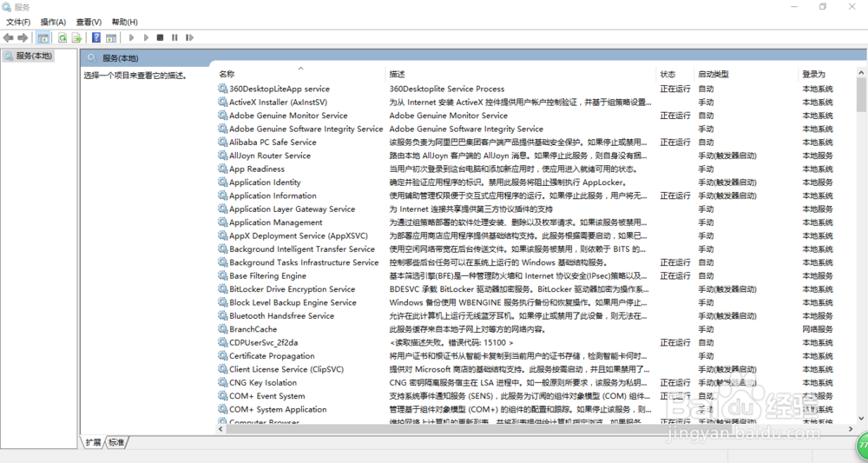The image size is (868, 463).
Task: Switch to the 扩展 tab
Action: tap(93, 442)
